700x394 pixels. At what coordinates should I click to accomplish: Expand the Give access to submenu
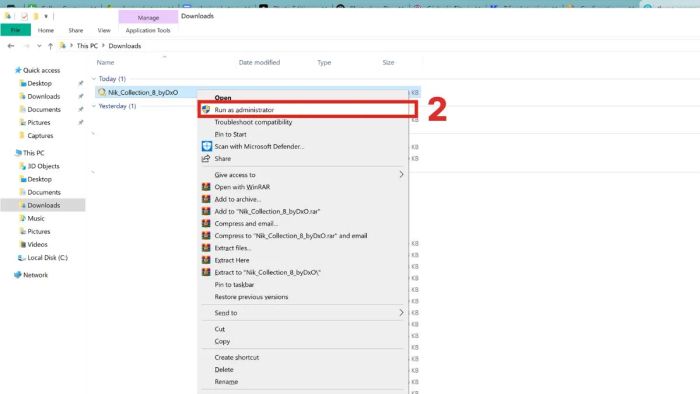[303, 175]
